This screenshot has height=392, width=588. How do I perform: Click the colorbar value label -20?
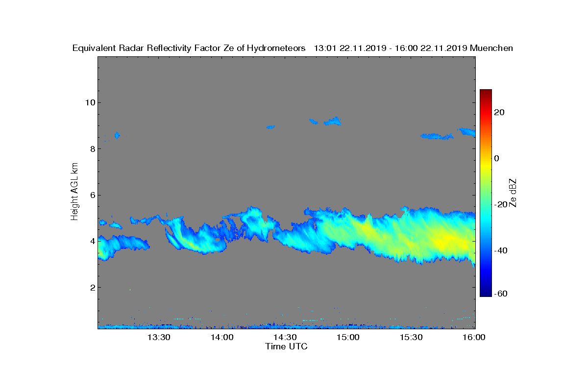tap(501, 204)
